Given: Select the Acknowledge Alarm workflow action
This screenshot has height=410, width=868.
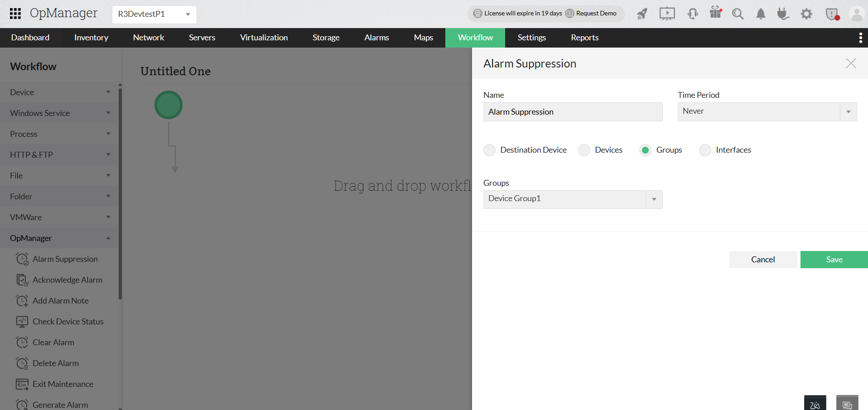Looking at the screenshot, I should (x=67, y=280).
